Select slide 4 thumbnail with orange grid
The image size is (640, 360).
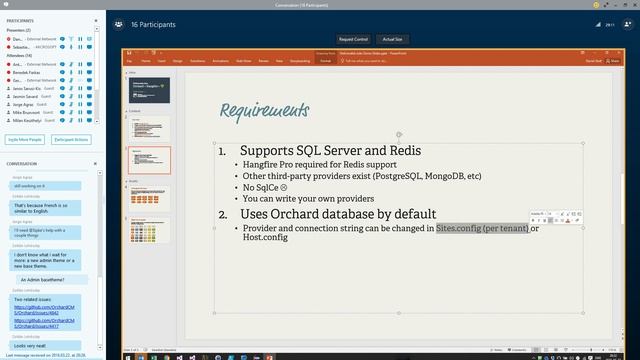pos(149,198)
